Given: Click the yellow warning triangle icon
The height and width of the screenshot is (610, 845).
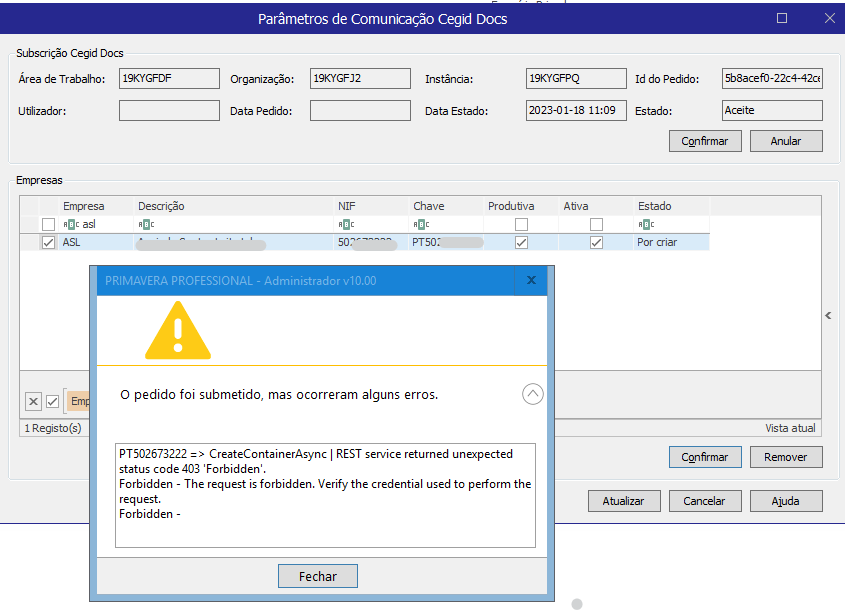Looking at the screenshot, I should [x=178, y=330].
